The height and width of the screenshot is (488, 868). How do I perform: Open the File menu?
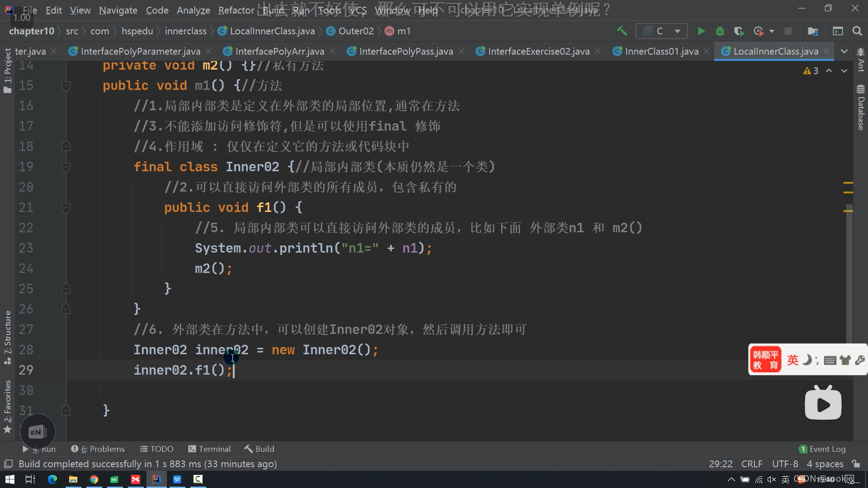(30, 10)
